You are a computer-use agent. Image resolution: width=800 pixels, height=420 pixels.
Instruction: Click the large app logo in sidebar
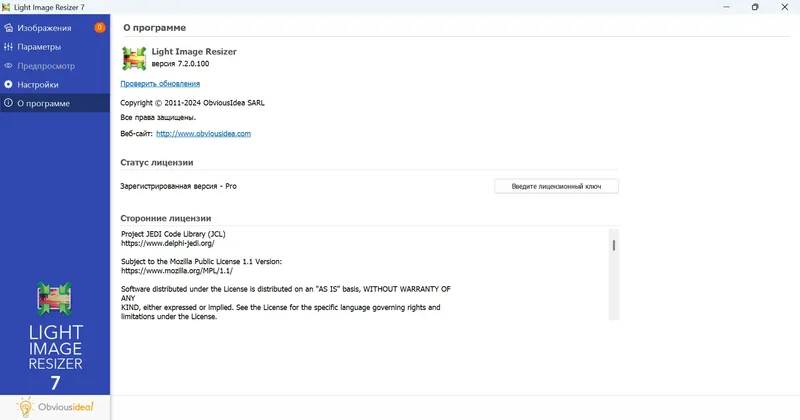point(55,301)
